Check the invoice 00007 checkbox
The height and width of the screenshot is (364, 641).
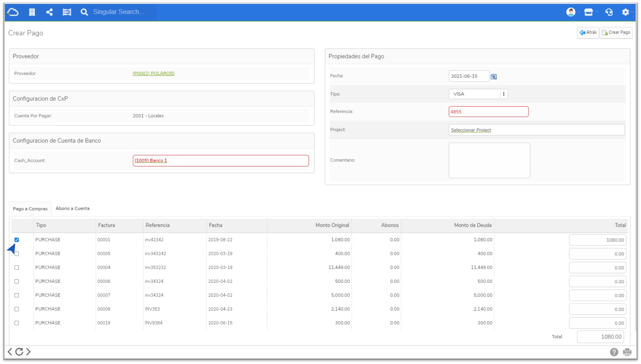point(17,295)
